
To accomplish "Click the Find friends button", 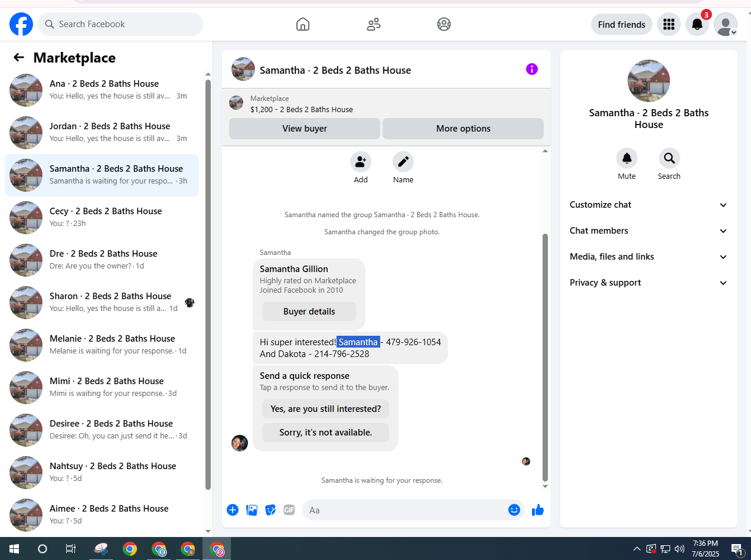I will [622, 24].
